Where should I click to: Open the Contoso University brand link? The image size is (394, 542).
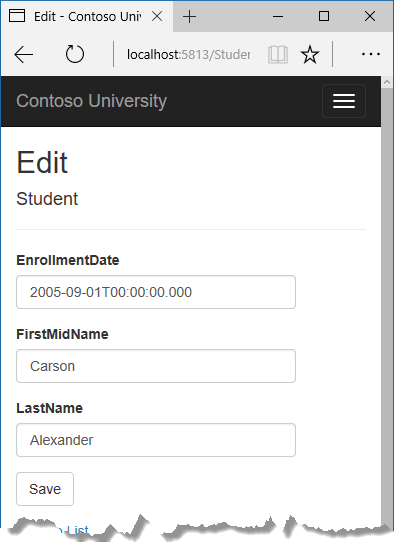click(92, 101)
